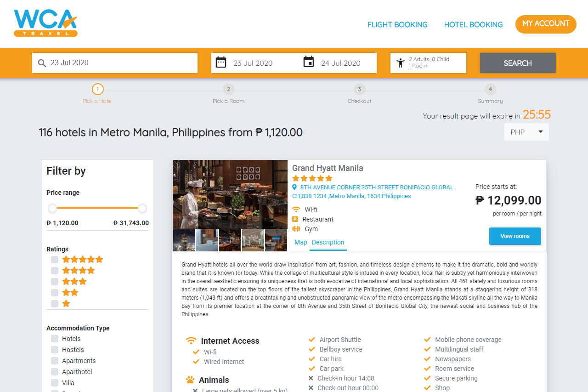The width and height of the screenshot is (588, 392).
Task: Click the 23 Jul 2020 check-in date field
Action: click(x=253, y=63)
